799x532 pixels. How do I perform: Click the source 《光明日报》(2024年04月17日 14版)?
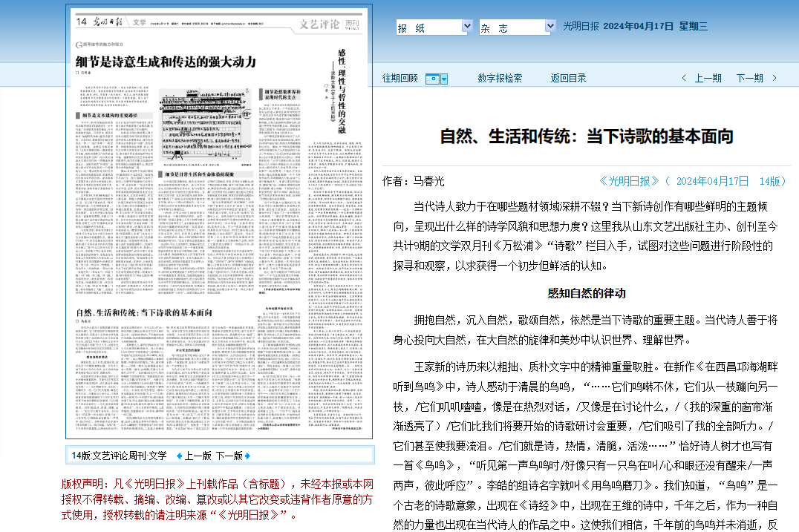(x=693, y=181)
